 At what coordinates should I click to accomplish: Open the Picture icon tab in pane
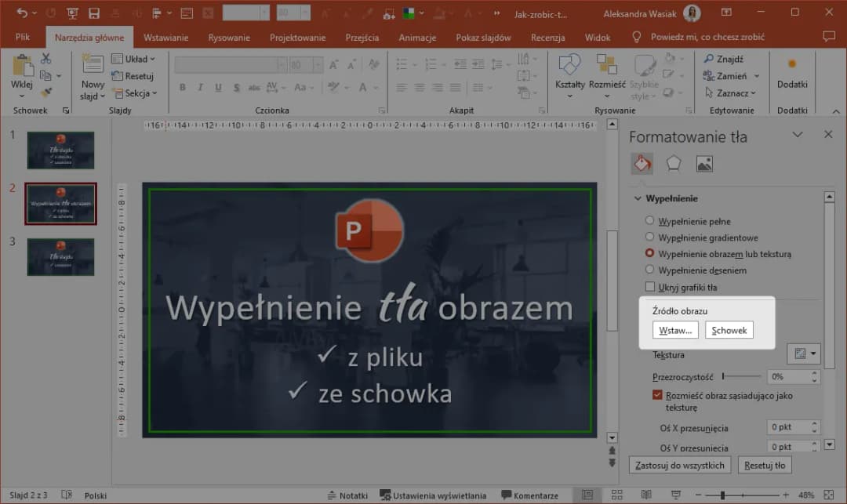[x=704, y=163]
